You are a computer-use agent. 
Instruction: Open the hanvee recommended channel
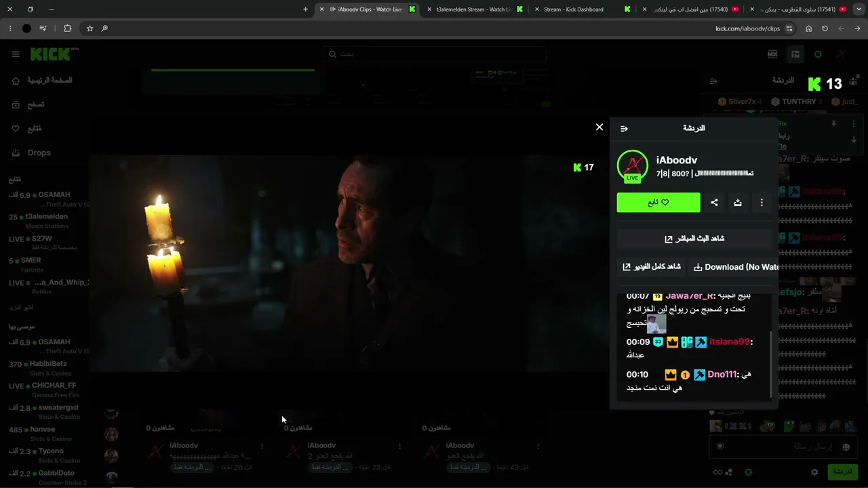(45, 434)
